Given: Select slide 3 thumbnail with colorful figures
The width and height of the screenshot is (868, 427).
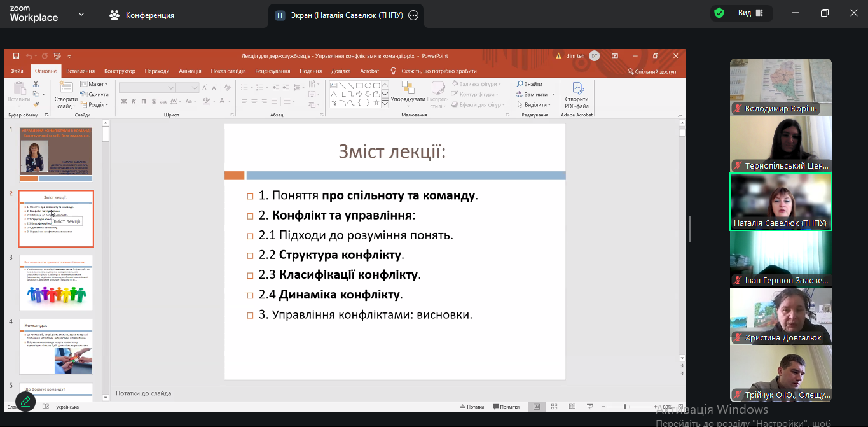Looking at the screenshot, I should [x=56, y=283].
